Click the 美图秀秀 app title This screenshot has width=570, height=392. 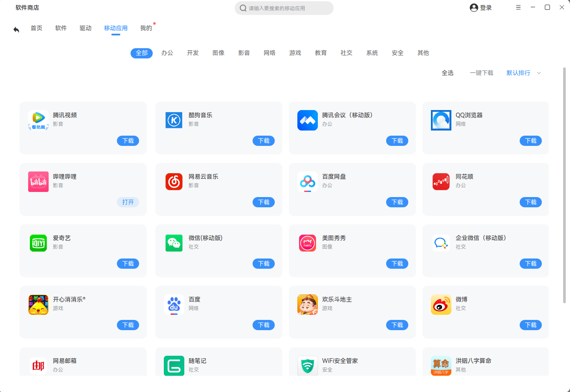click(334, 238)
